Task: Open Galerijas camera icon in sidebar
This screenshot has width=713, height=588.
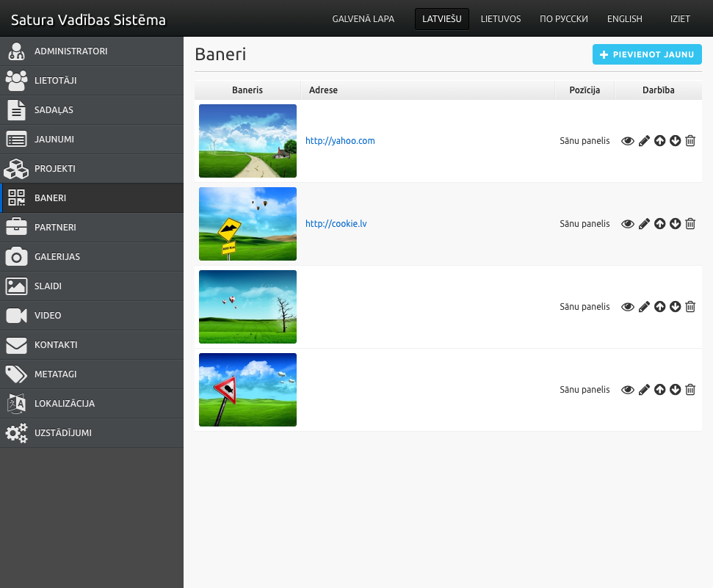Action: coord(16,257)
